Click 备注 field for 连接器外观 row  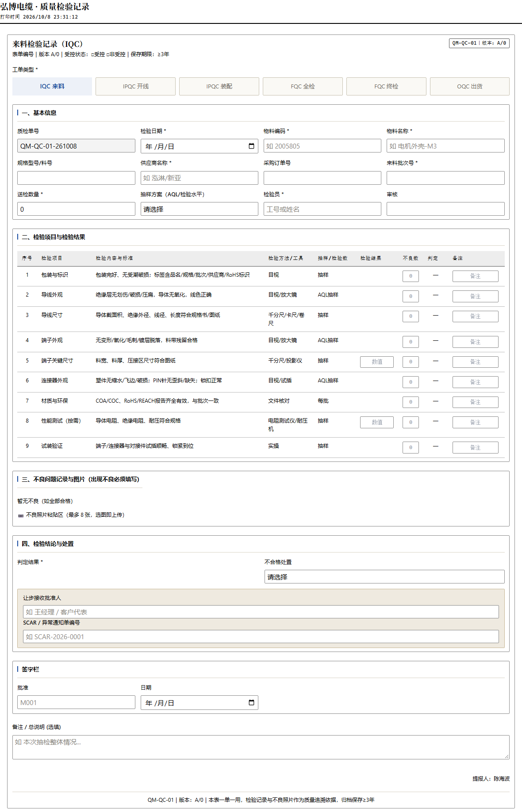[x=475, y=382]
